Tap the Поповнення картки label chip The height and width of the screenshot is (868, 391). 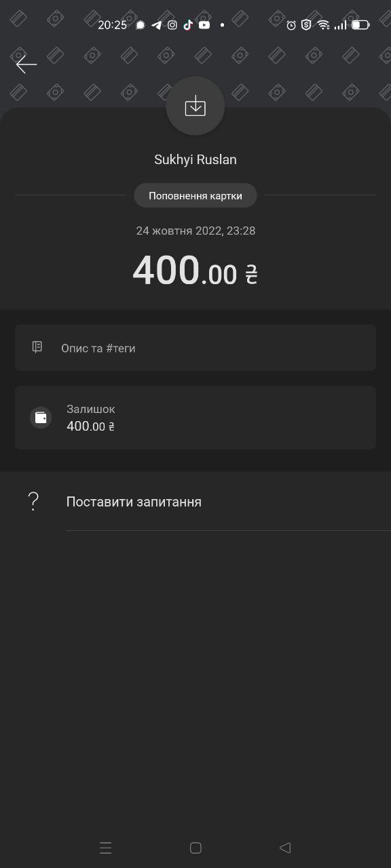[x=195, y=196]
